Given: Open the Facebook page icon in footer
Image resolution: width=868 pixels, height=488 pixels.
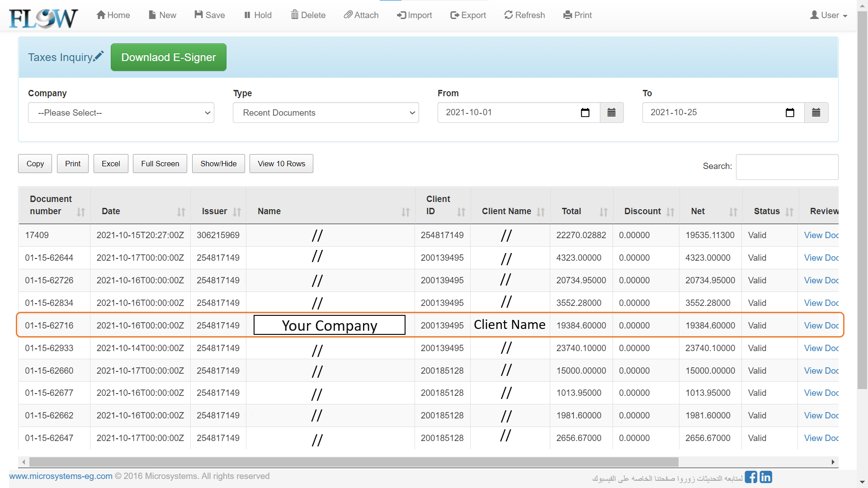Looking at the screenshot, I should coord(751,477).
